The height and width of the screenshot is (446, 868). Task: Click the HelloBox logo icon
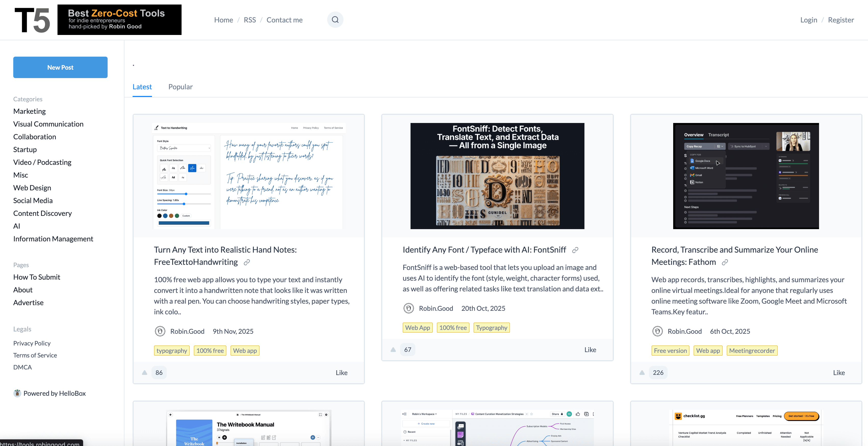pos(17,393)
